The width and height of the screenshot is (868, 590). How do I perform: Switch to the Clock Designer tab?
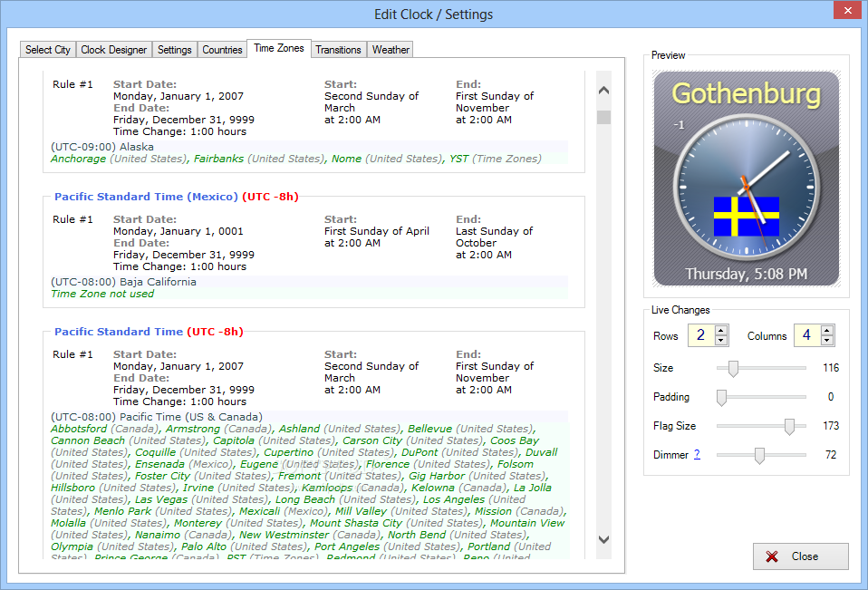point(114,50)
